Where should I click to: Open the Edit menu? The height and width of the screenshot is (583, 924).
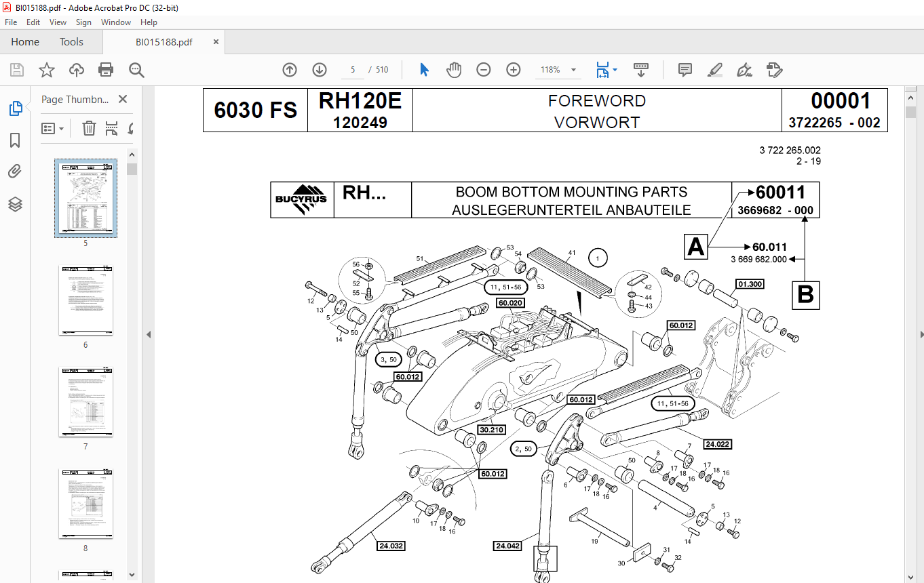coord(33,22)
